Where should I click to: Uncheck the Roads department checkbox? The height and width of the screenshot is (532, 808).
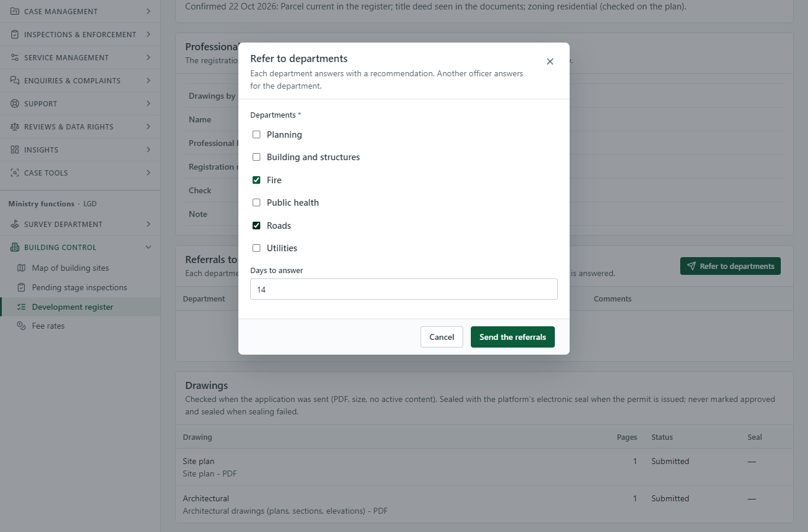[x=256, y=226]
